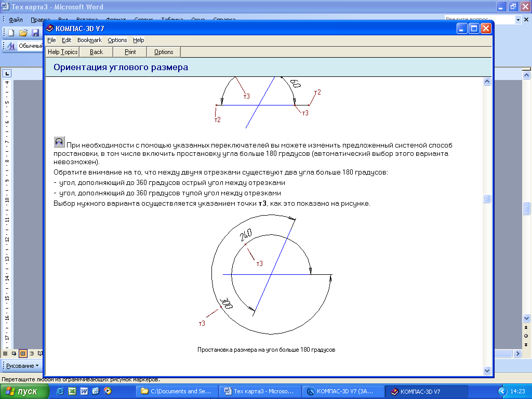The width and height of the screenshot is (532, 399).
Task: Switch to Тех карта3 - Microso... taskbar item
Action: click(x=260, y=391)
